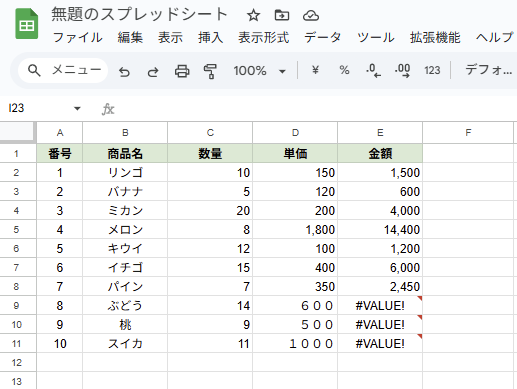Select the 桃 product cell
Viewport: 517px width, 389px height.
125,324
